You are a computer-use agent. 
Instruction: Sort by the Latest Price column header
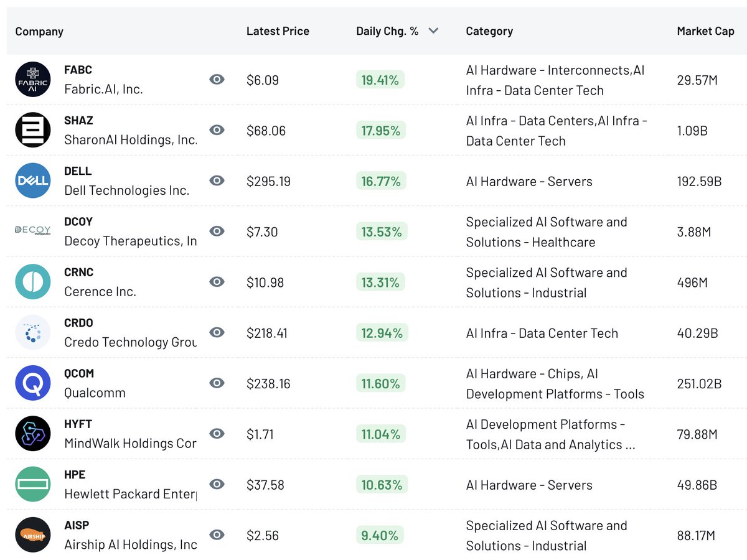tap(278, 31)
